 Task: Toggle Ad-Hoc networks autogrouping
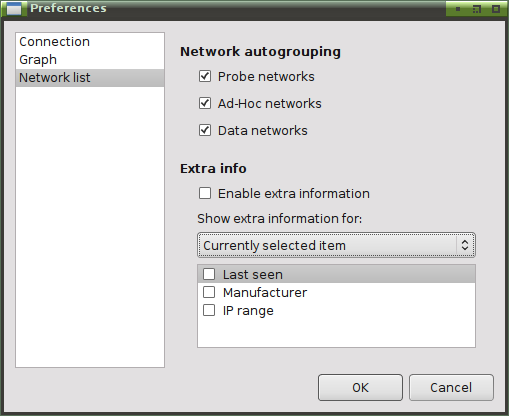click(205, 103)
